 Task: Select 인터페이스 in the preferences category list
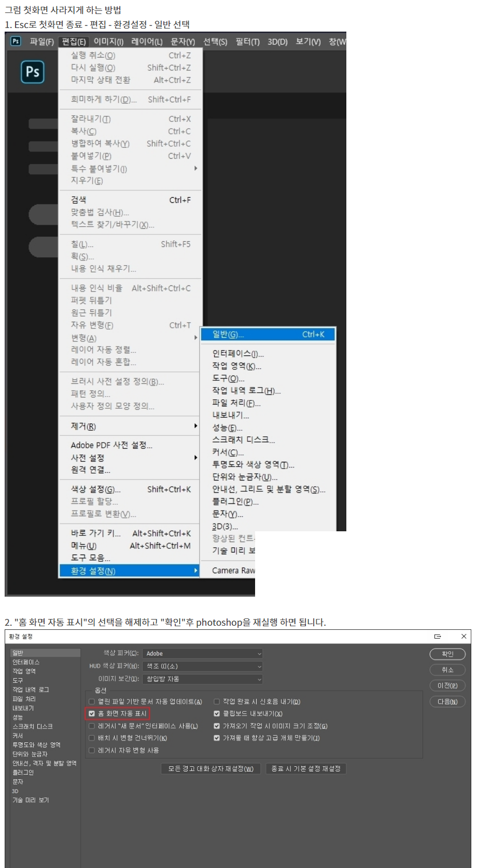point(26,663)
